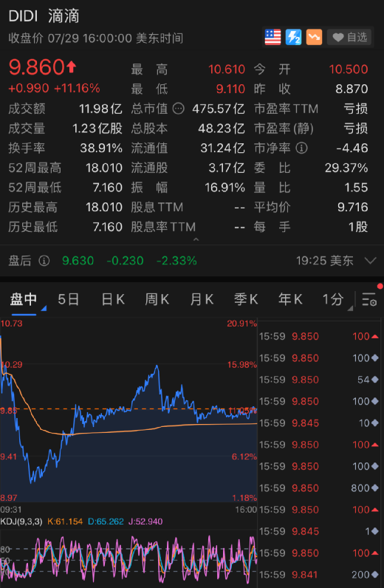Tap the US flag market icon
Image resolution: width=384 pixels, height=588 pixels.
272,37
